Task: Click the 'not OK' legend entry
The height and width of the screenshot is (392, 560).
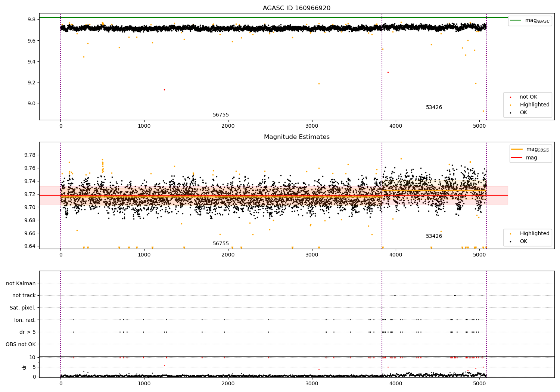Action: 528,97
